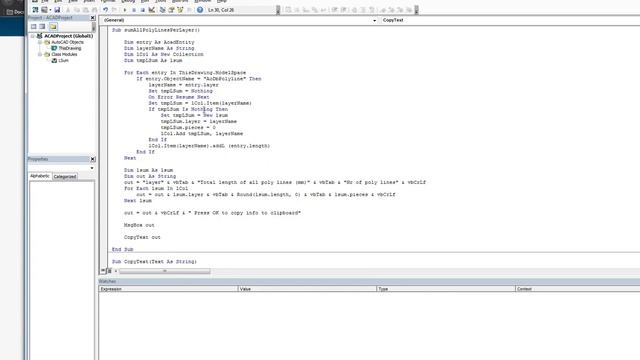Open Properties Window from toolbar icon

coord(171,10)
